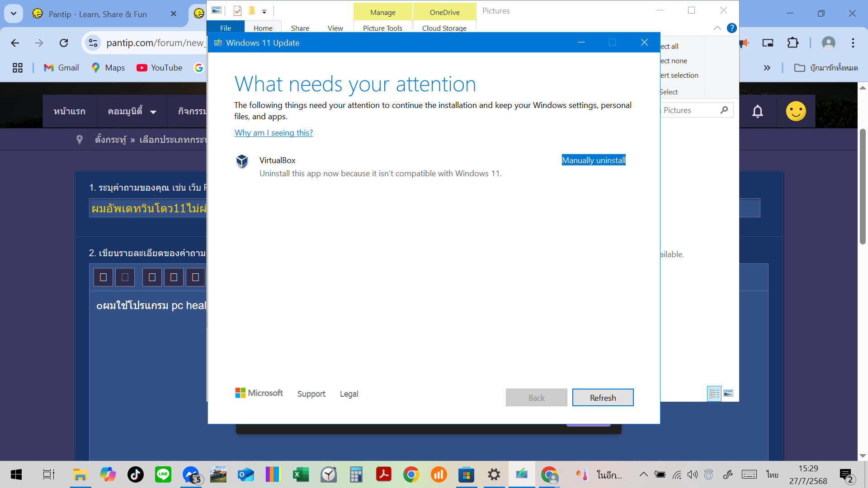
Task: Open the Support link in the dialog footer
Action: coord(311,394)
